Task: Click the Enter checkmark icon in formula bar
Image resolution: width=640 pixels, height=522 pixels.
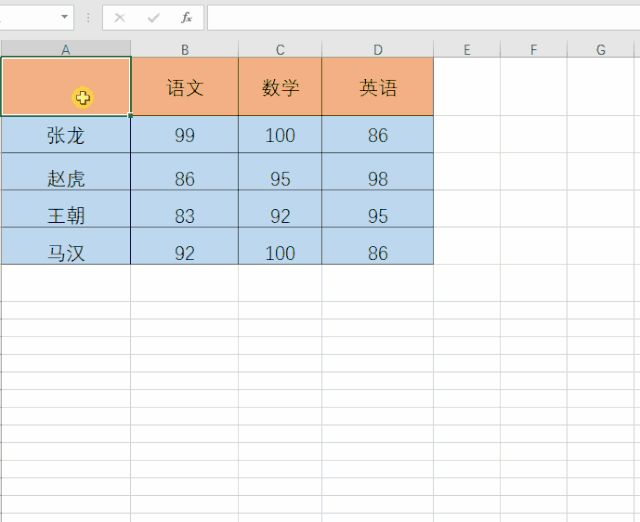Action: [153, 18]
